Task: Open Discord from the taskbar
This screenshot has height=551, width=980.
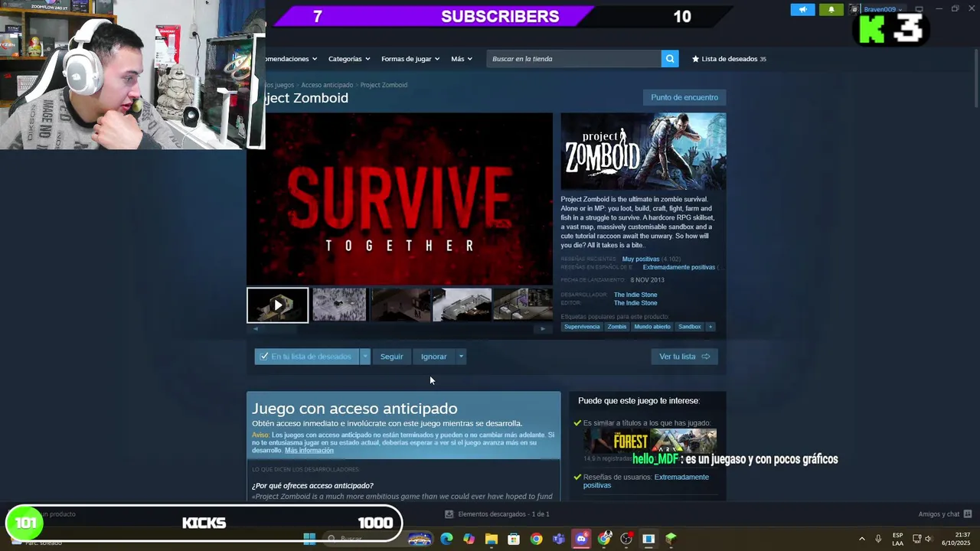Action: pos(581,539)
